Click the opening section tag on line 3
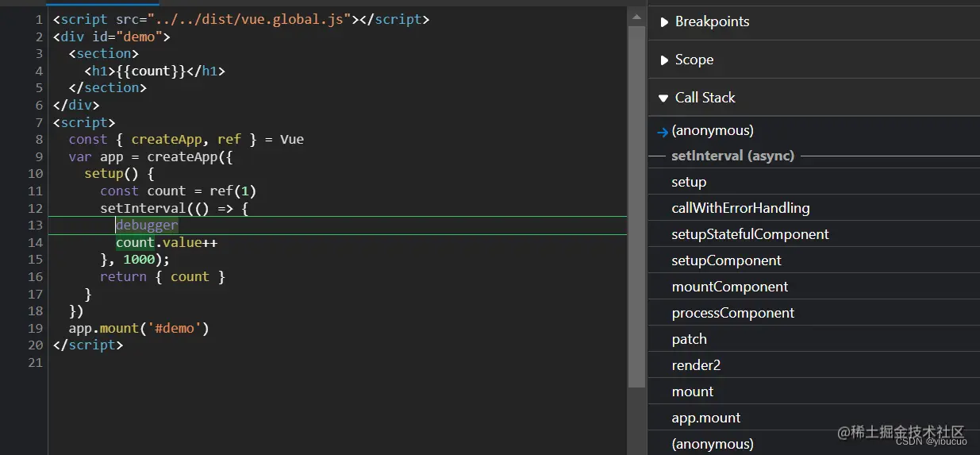 pos(103,53)
